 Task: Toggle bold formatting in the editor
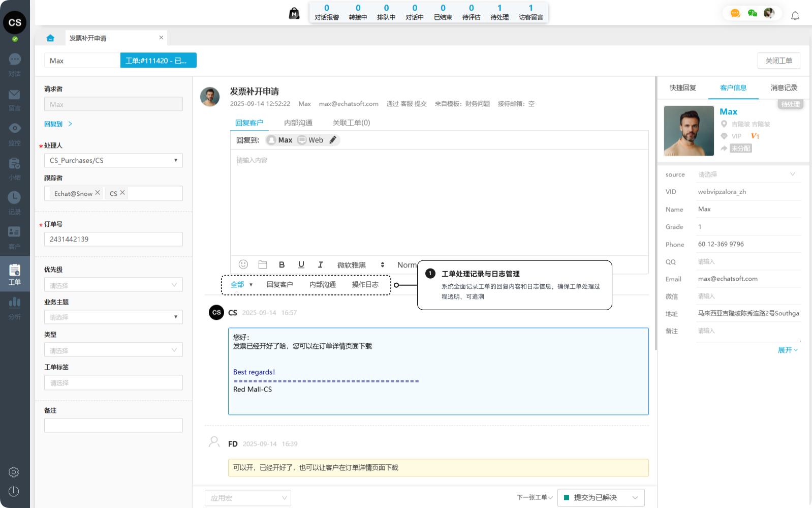click(x=282, y=264)
